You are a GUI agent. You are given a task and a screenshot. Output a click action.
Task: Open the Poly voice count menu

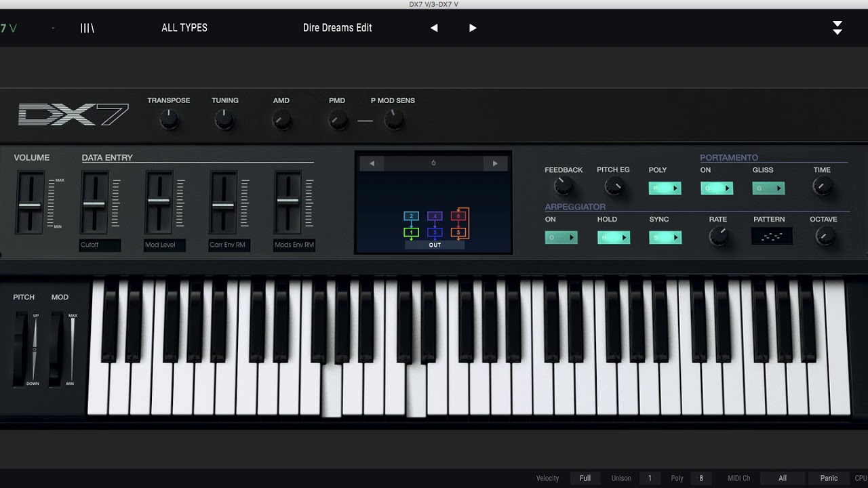click(x=701, y=479)
